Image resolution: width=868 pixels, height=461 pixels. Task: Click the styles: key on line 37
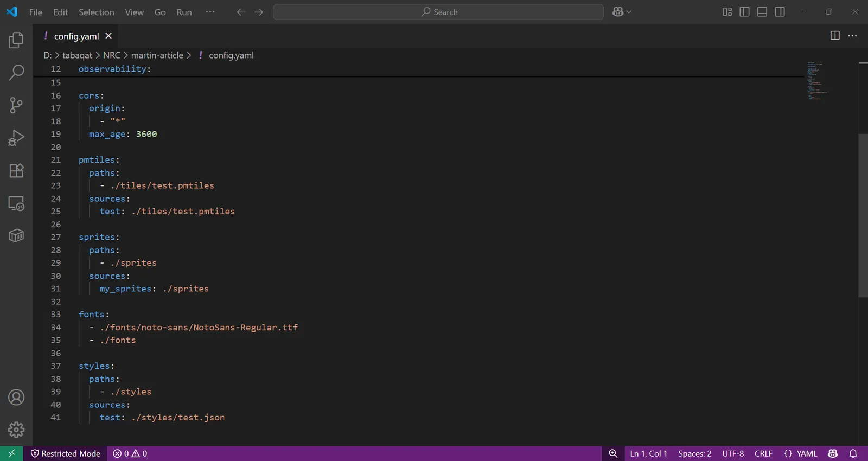tap(97, 366)
